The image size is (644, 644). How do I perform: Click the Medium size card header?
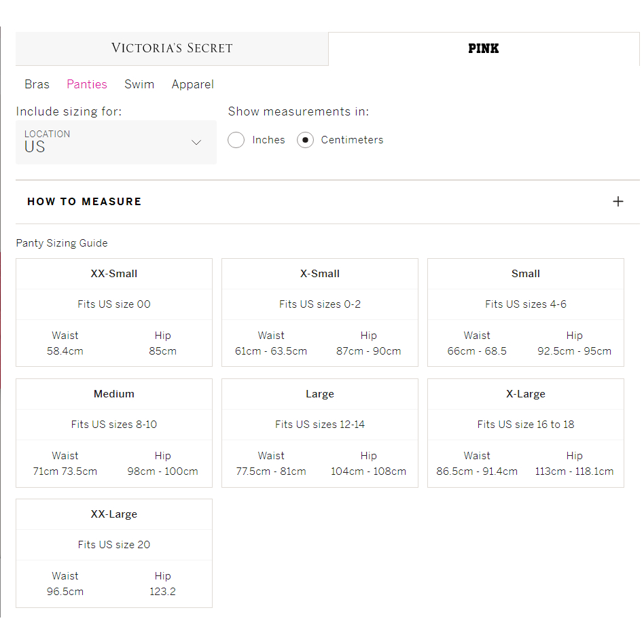pyautogui.click(x=113, y=394)
